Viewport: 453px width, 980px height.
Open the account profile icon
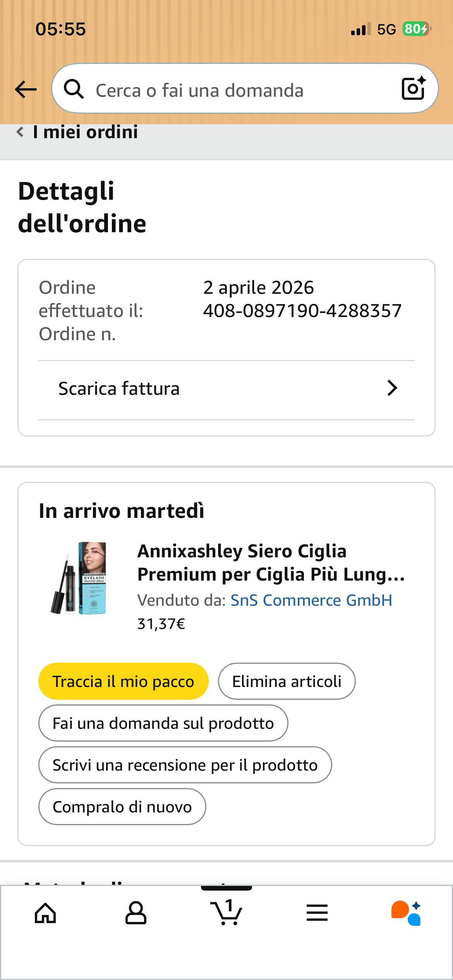point(136,913)
